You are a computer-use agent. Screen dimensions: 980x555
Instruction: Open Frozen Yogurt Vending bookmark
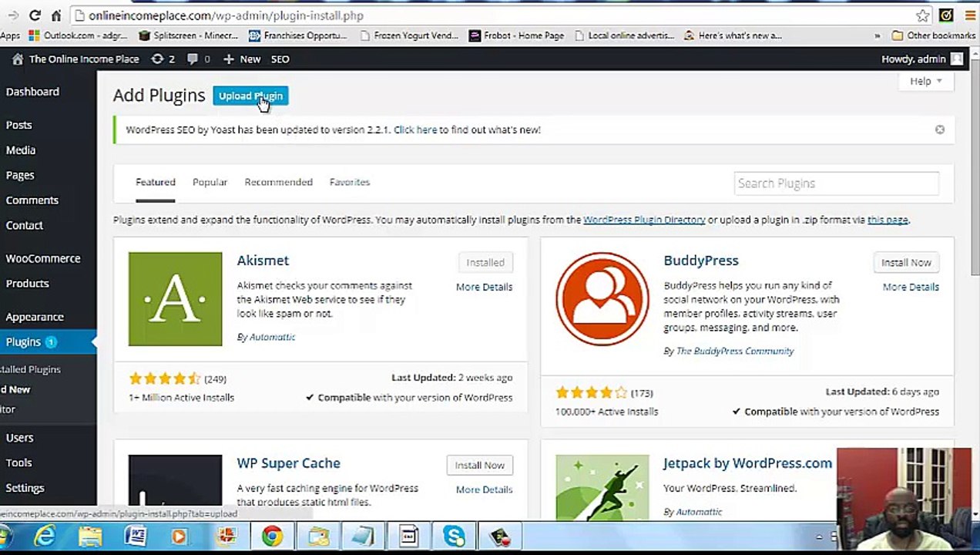click(408, 35)
